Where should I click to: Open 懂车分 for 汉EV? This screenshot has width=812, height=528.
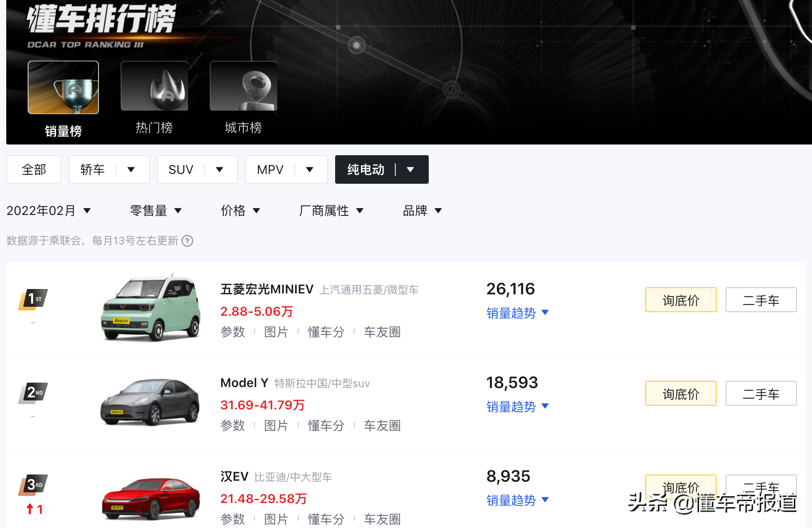326,519
